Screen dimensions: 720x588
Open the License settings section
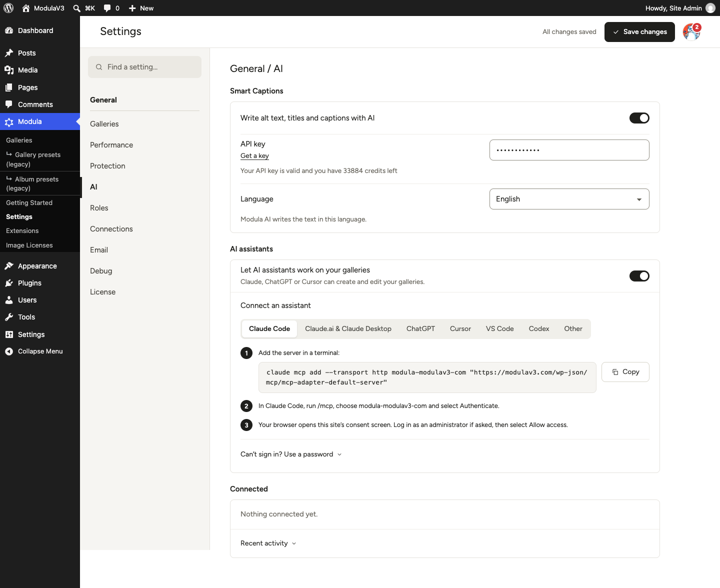tap(102, 292)
